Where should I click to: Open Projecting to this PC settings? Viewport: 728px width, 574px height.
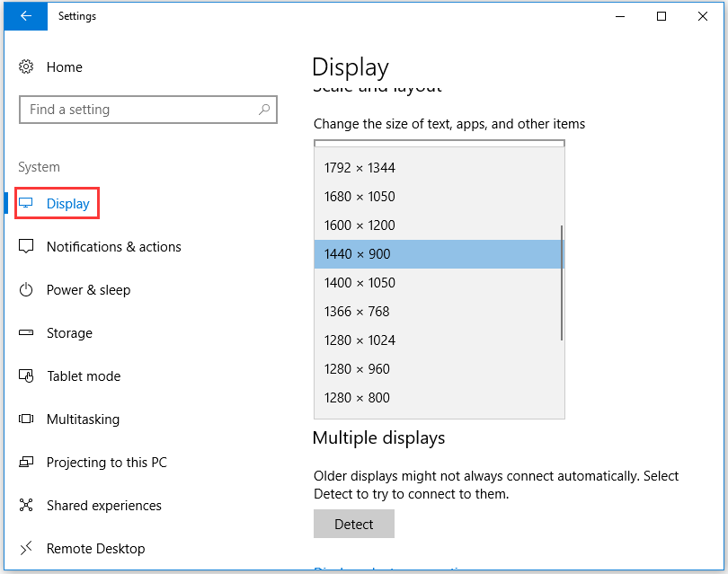pos(106,463)
